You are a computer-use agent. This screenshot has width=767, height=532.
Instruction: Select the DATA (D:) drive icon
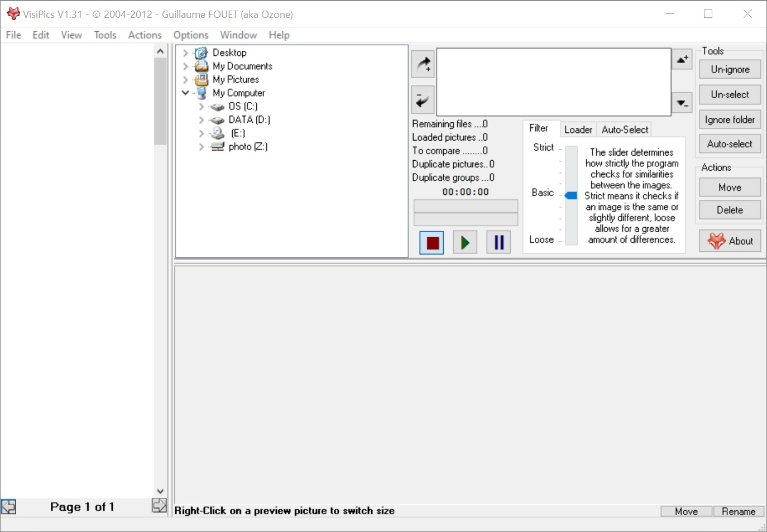[217, 120]
